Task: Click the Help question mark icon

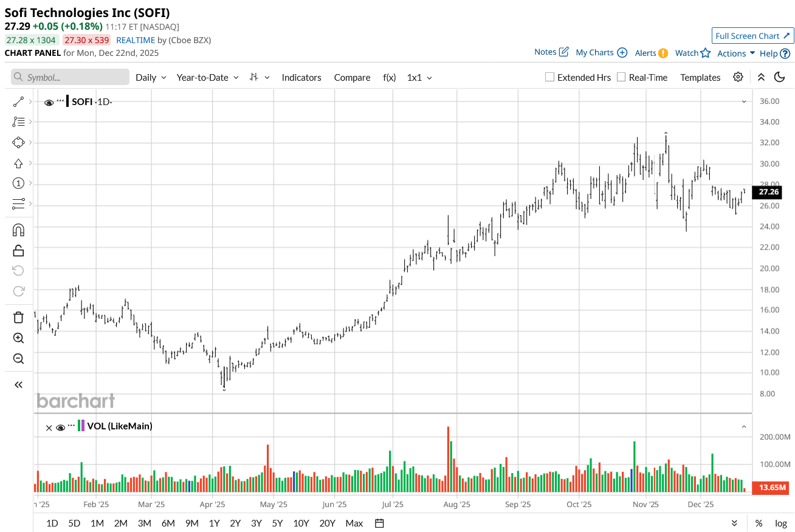Action: coord(785,53)
